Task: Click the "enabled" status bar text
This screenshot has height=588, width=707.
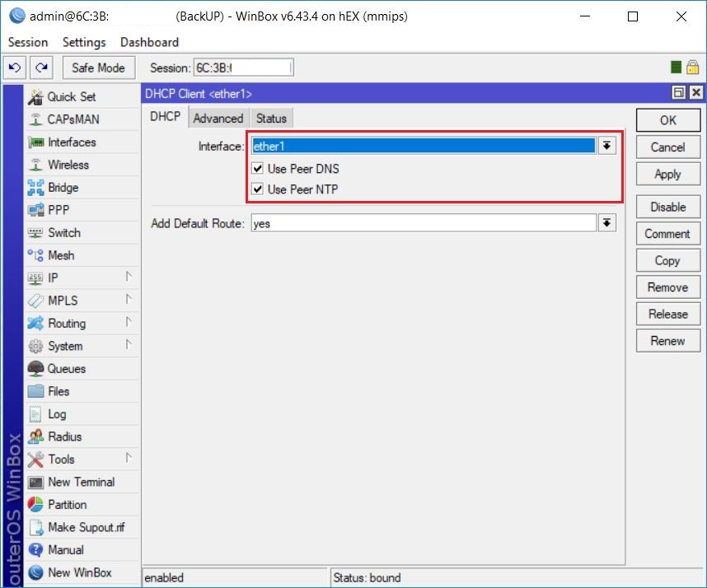Action: (x=164, y=577)
